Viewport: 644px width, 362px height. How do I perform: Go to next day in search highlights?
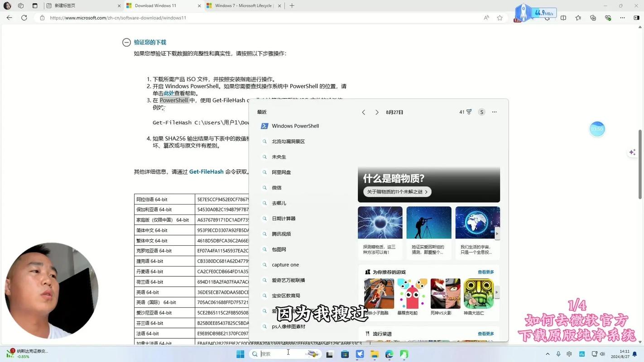[377, 112]
